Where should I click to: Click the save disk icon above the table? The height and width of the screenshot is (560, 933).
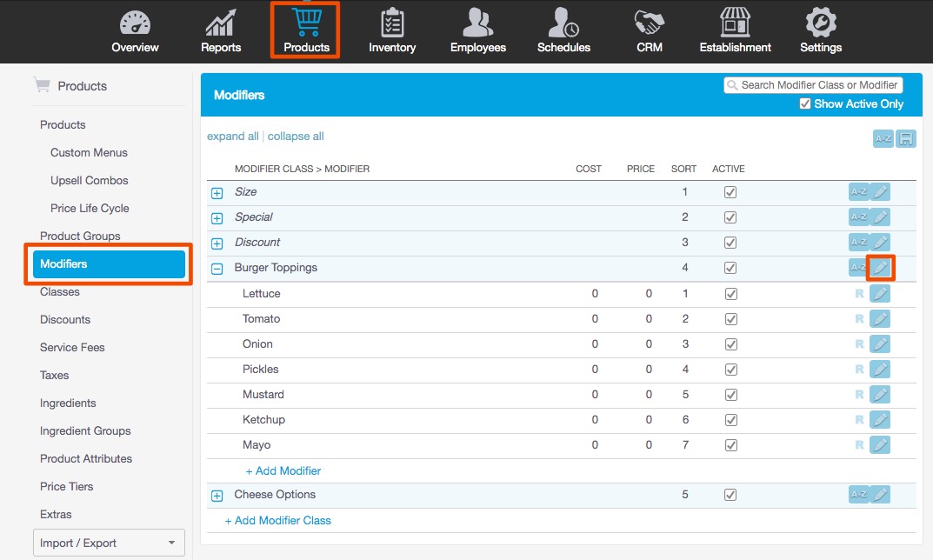906,139
